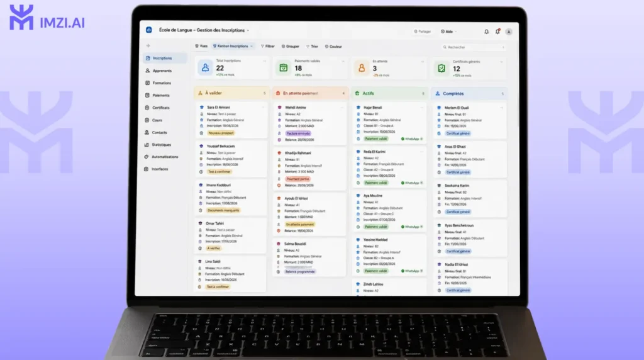Open Inscriptions in the sidebar

point(164,59)
